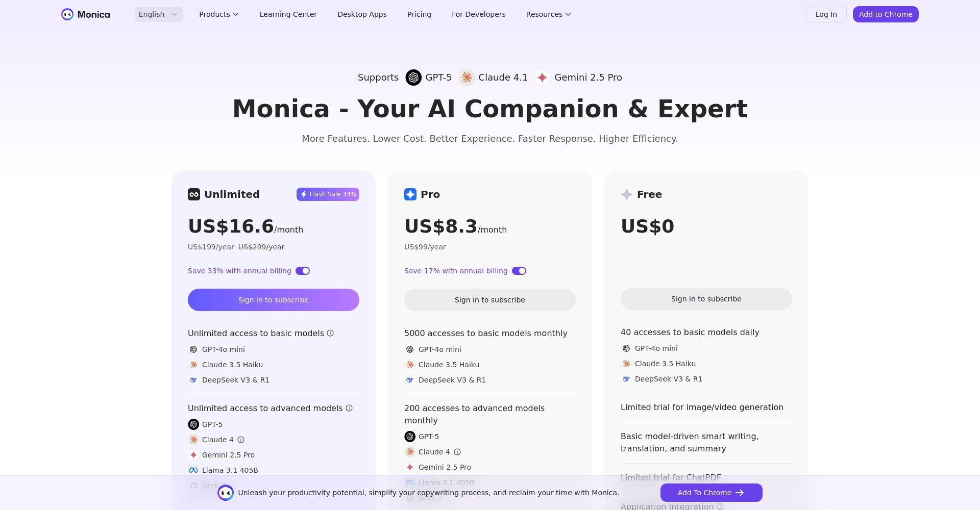Click the Grok icon in Unlimited plan
980x510 pixels.
[193, 486]
